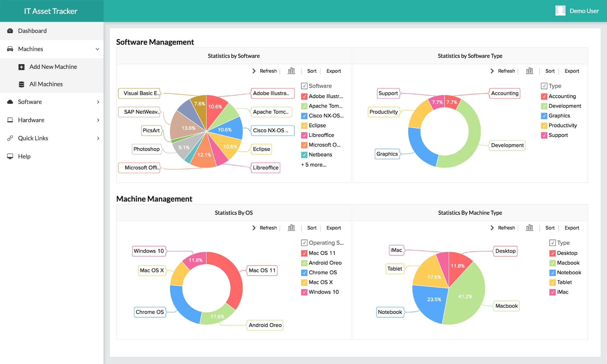
Task: Uncheck Adobe Illustrator in software legend
Action: coord(304,96)
